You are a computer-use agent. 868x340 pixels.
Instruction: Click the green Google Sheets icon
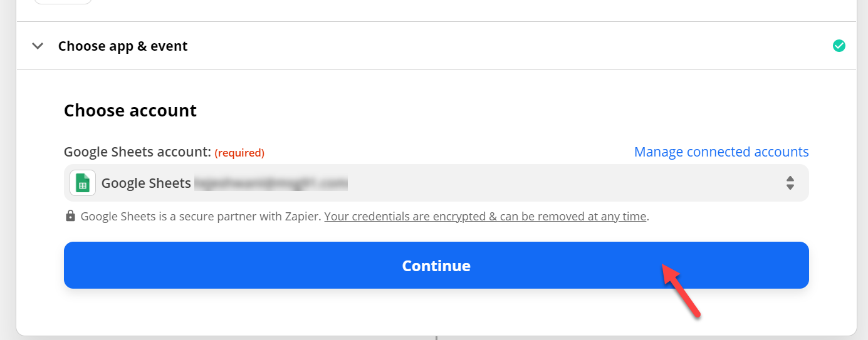coord(83,183)
